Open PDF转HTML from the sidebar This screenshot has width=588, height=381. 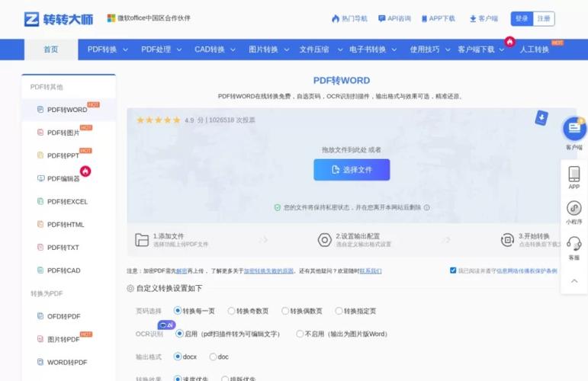pos(66,224)
